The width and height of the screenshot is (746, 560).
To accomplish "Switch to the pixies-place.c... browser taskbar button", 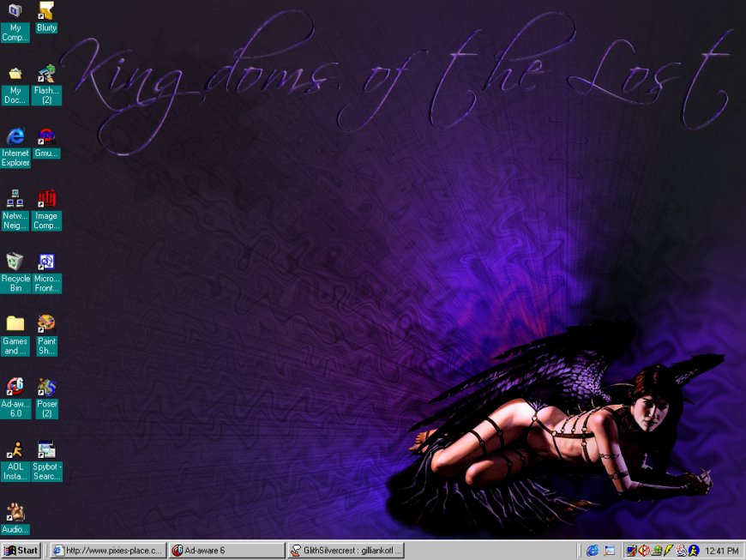I will 107,551.
